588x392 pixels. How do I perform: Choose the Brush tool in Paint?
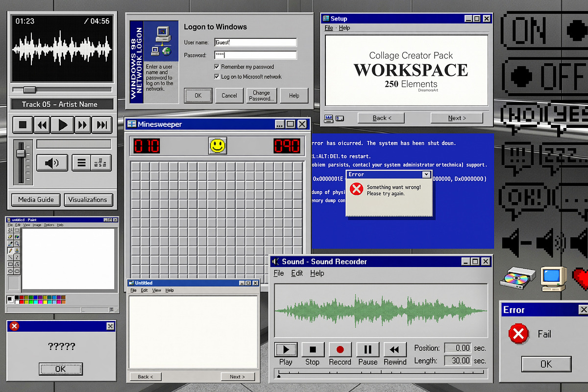(x=17, y=250)
